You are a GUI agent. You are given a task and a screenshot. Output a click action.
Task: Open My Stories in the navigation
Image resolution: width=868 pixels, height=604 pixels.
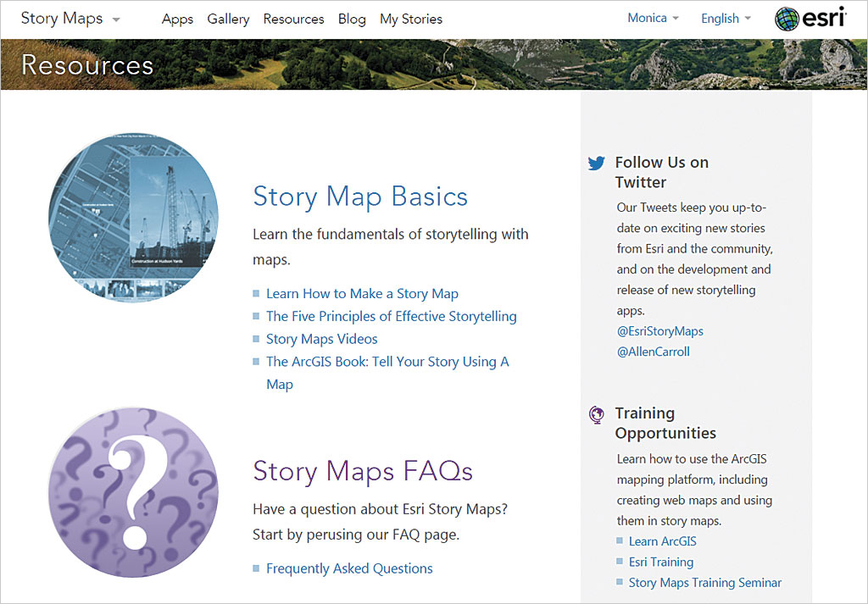(411, 19)
